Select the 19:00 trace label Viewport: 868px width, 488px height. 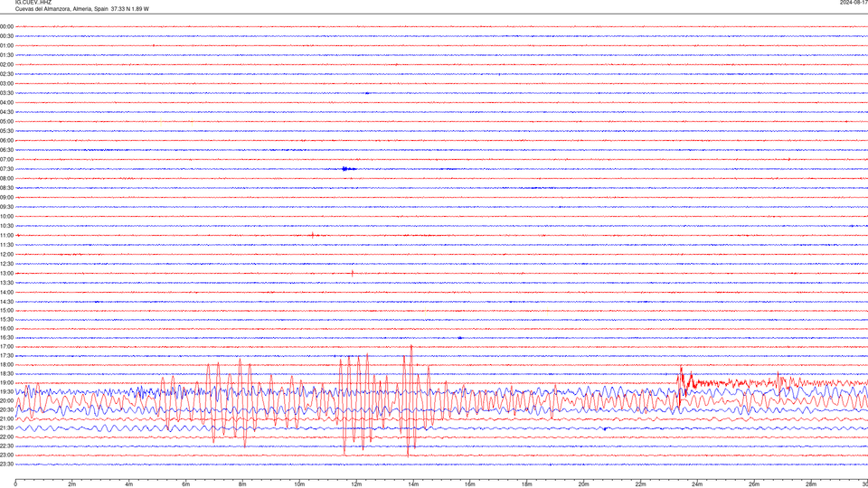[x=6, y=383]
